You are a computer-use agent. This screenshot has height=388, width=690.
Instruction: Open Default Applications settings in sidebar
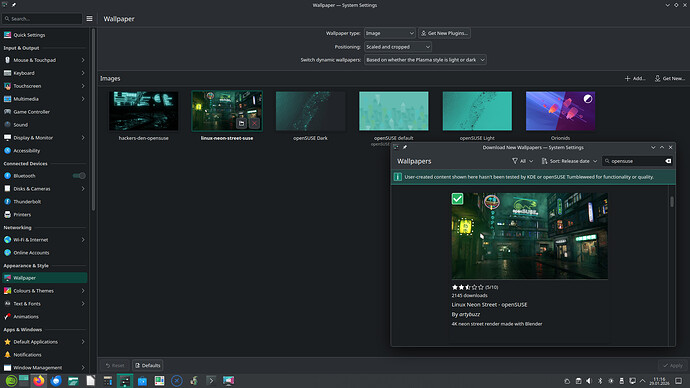pyautogui.click(x=44, y=342)
